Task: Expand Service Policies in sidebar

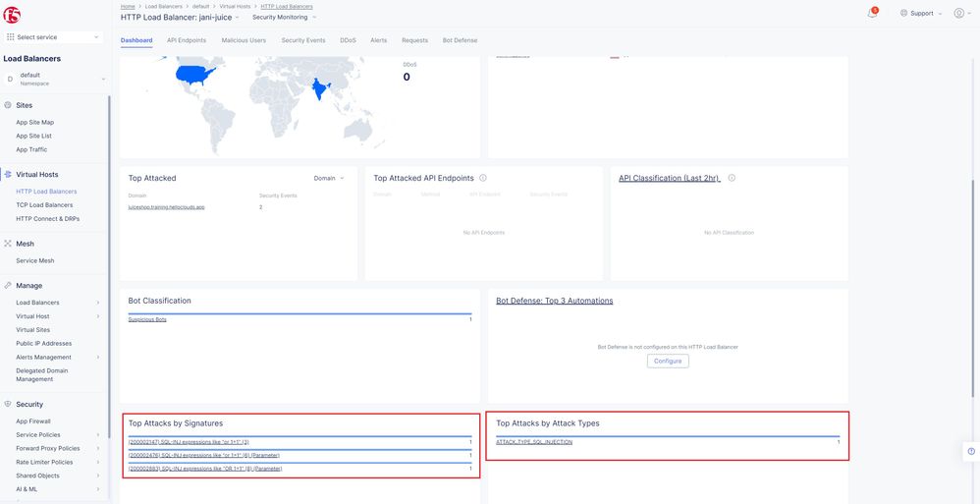Action: click(x=97, y=434)
